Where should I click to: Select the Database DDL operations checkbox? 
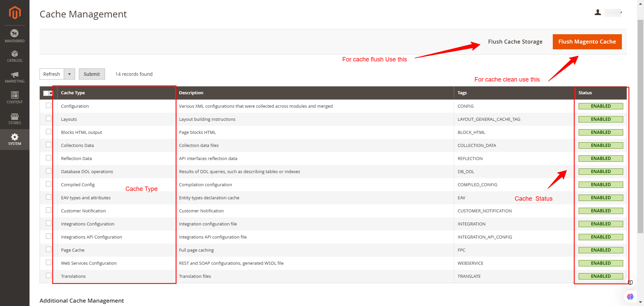point(49,171)
